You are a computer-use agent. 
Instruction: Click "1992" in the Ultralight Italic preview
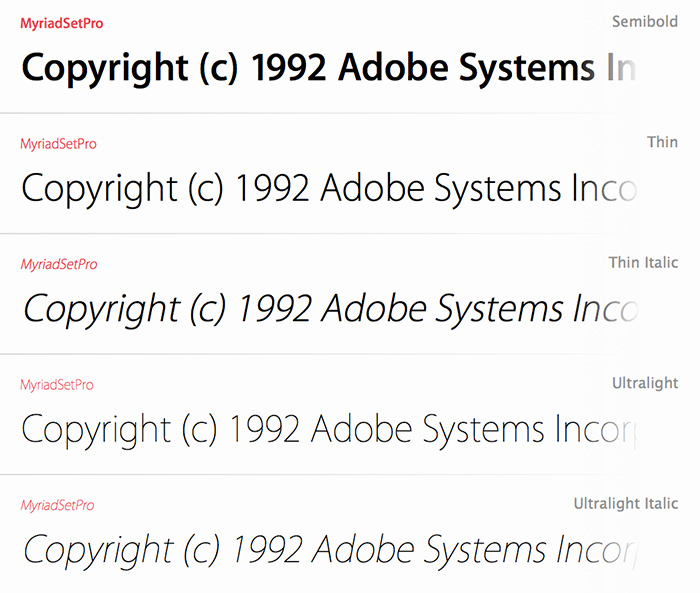tap(267, 550)
